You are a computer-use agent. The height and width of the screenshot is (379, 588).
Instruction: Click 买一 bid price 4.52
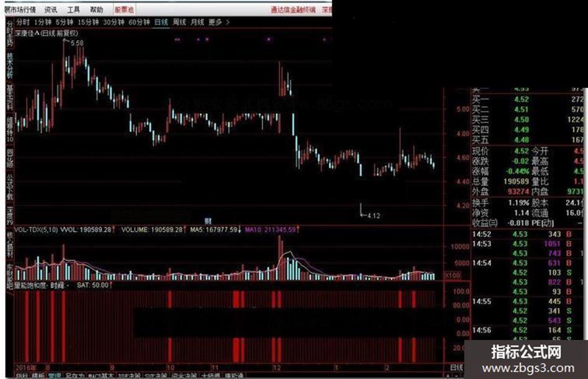(521, 100)
